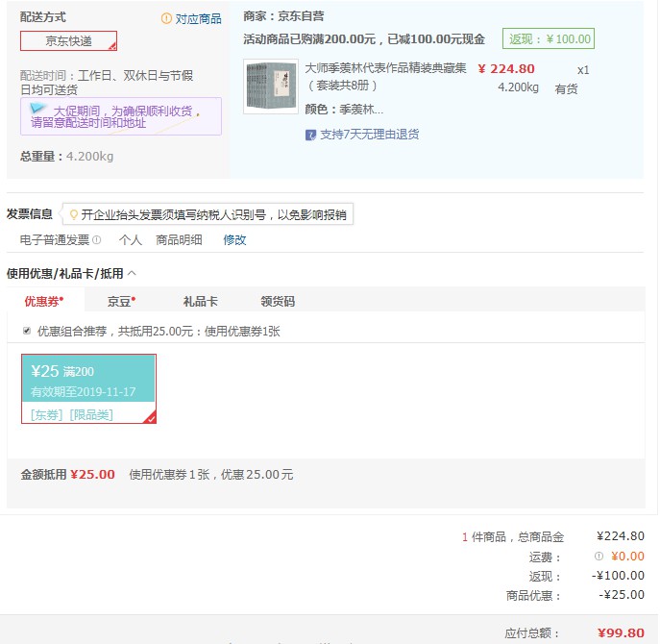
Task: Switch to the 优惠券 tab
Action: (x=44, y=301)
